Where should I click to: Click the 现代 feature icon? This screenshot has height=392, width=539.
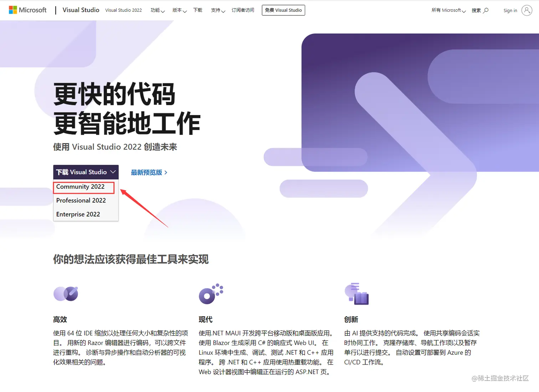(x=211, y=294)
